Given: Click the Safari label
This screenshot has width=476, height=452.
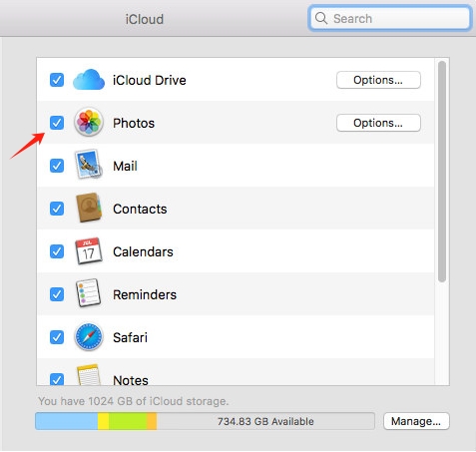Looking at the screenshot, I should (x=130, y=337).
